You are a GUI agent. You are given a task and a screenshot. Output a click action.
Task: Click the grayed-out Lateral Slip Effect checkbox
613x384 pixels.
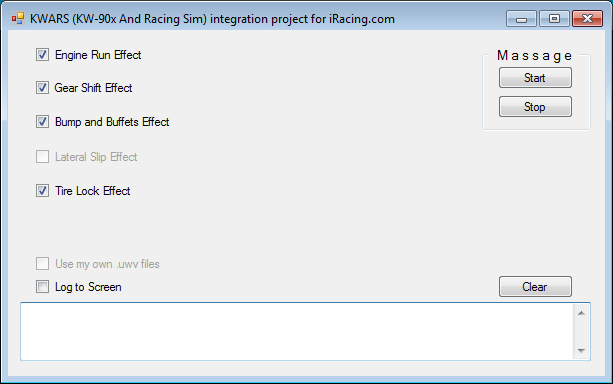42,157
